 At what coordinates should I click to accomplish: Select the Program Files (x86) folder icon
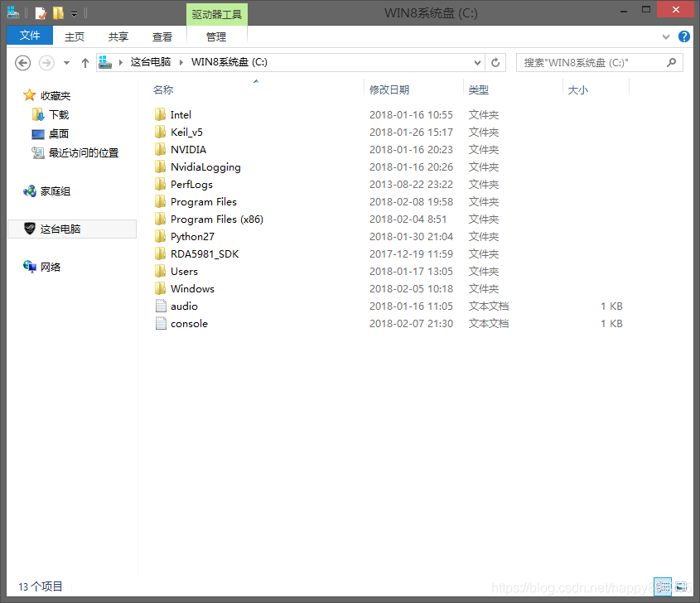(x=160, y=219)
